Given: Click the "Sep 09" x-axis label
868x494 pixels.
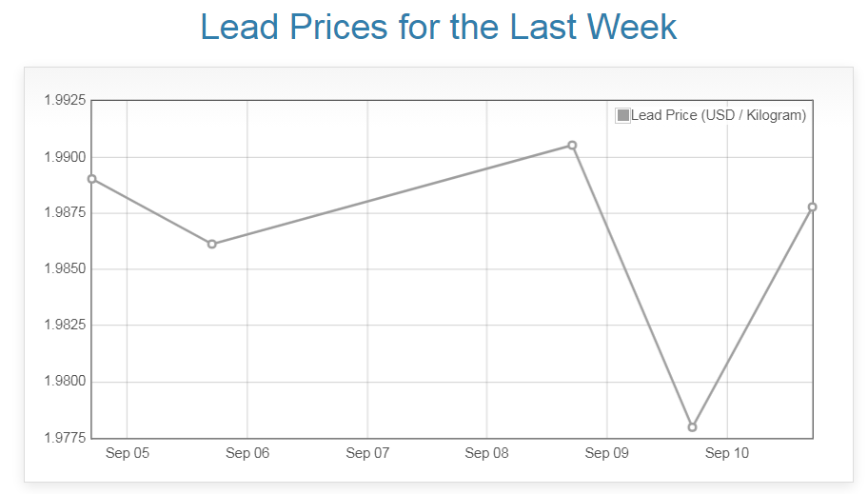Looking at the screenshot, I should [x=607, y=453].
